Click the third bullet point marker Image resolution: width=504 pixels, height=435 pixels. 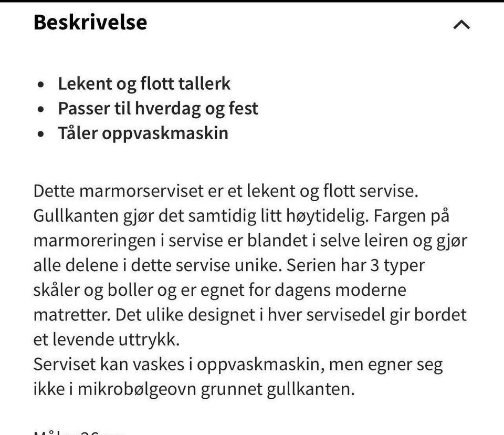click(40, 133)
